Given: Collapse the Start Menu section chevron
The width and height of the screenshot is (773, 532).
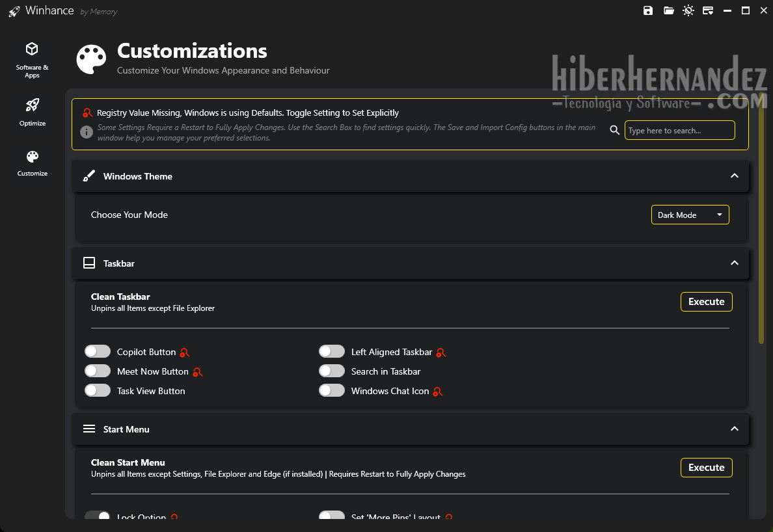Looking at the screenshot, I should tap(734, 429).
